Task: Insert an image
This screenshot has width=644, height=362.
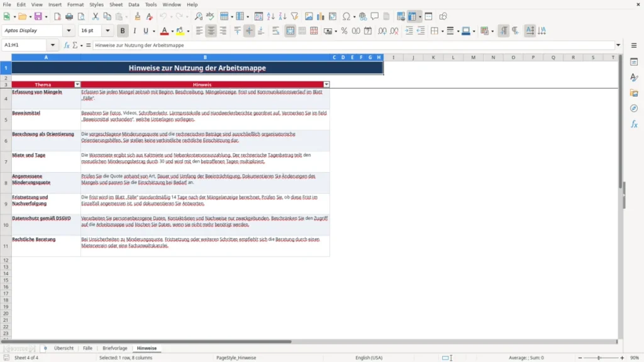Action: click(x=309, y=16)
